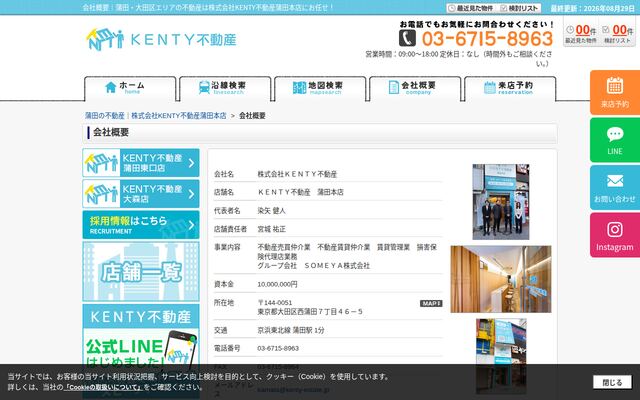This screenshot has width=640, height=400.
Task: Click the map icon on 地図検索 tab
Action: tap(299, 87)
